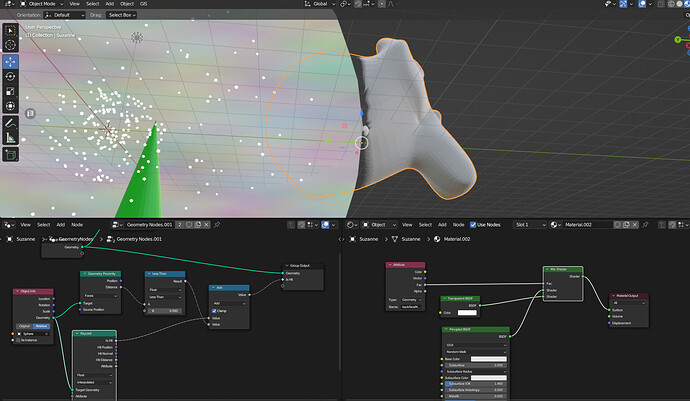Click the Y axis of navigation gizmo
This screenshot has height=401, width=690.
(x=678, y=40)
